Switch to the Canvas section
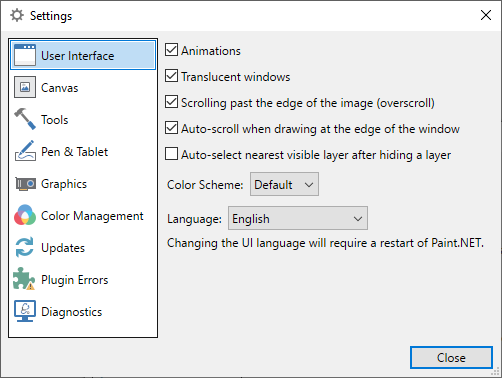Screen dimensions: 502x378 [x=83, y=87]
